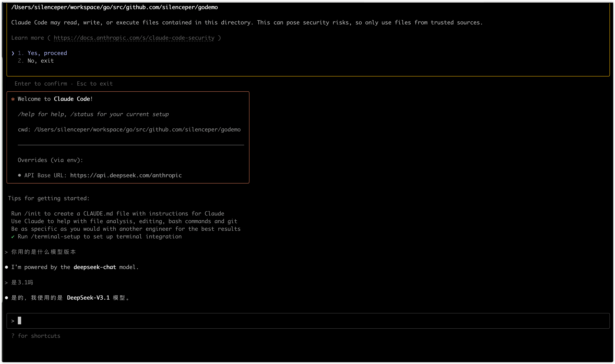The width and height of the screenshot is (615, 364).
Task: Open the claude-code-security docs link
Action: 134,38
